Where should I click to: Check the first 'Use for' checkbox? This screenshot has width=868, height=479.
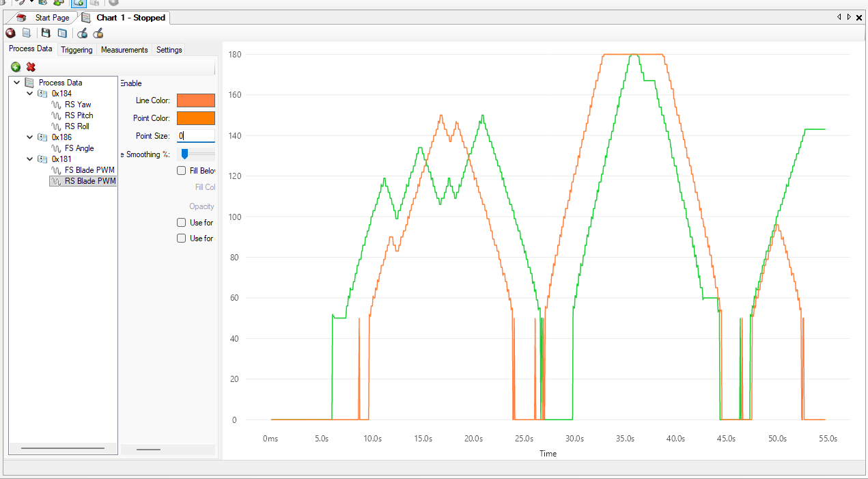[181, 222]
